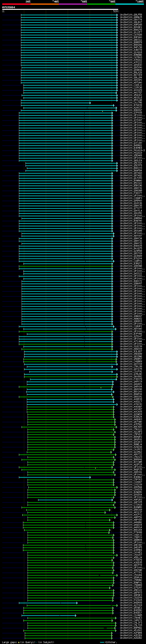
Task: Open hit UniRef100_Q8LB07
Action: point(131,22)
